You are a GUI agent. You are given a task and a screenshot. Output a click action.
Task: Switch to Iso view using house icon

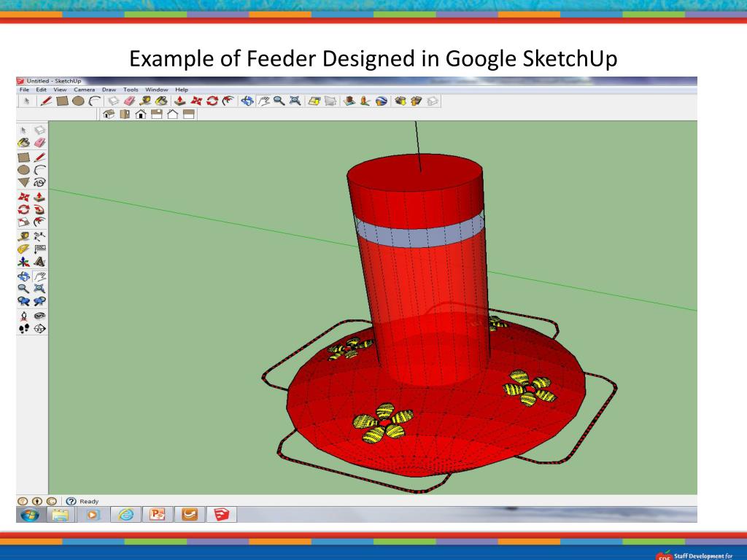click(x=107, y=114)
